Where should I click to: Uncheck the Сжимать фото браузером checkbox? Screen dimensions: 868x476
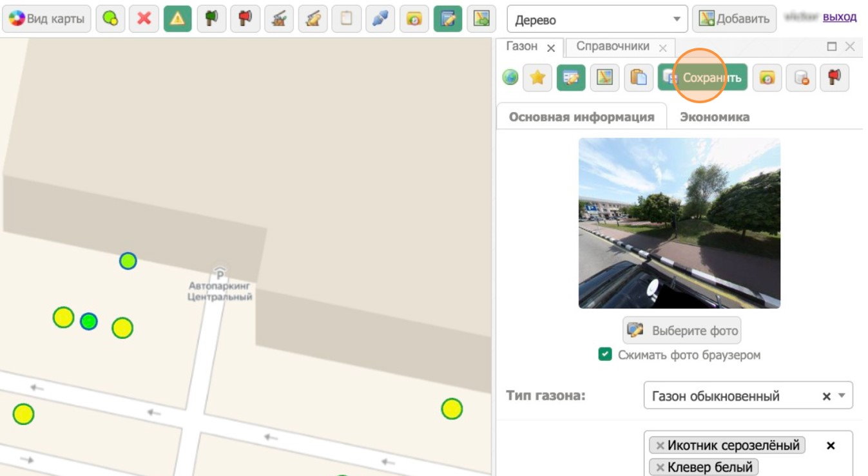coord(604,354)
